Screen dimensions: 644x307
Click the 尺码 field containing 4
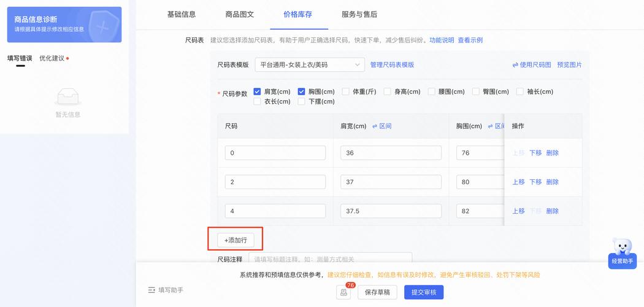point(275,211)
